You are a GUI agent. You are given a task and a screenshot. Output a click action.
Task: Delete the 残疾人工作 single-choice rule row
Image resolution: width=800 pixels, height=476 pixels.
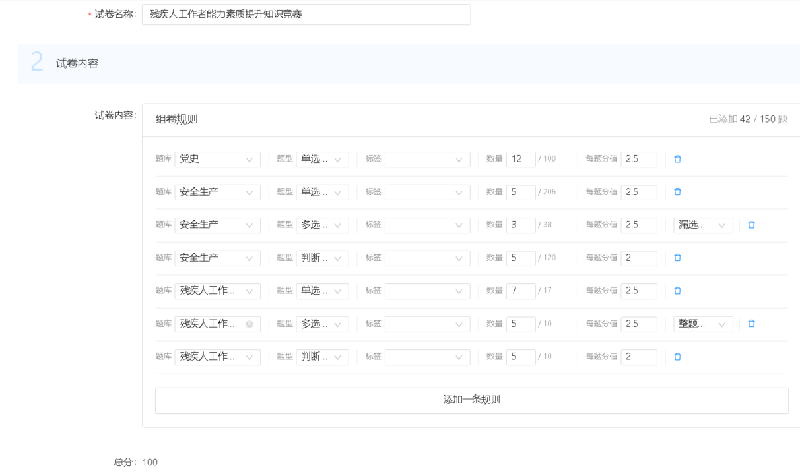click(677, 291)
